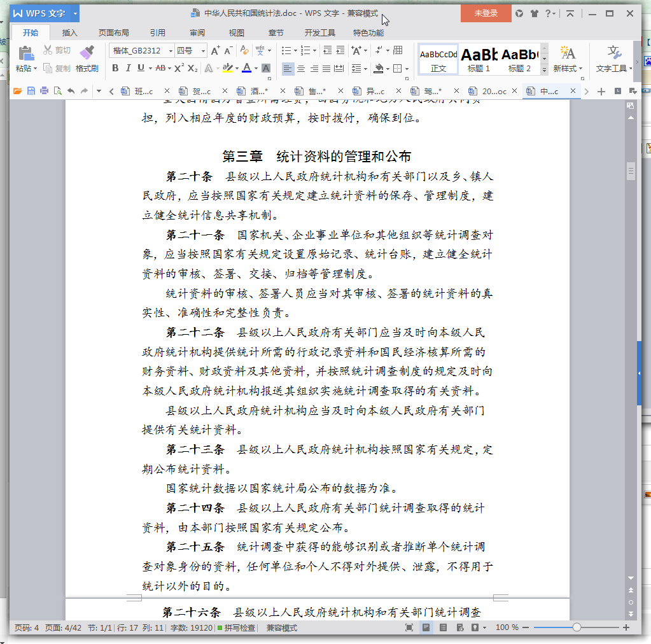Click the numbered list icon

(305, 50)
